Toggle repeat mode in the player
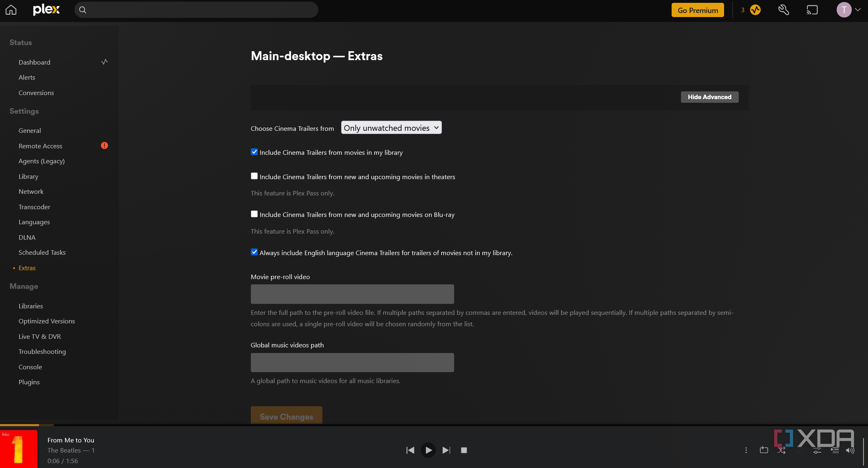Screen dimensions: 868x468 764,450
